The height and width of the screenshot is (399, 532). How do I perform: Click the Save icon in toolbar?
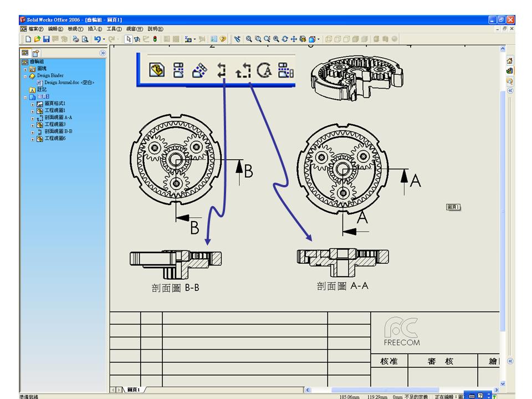click(47, 39)
